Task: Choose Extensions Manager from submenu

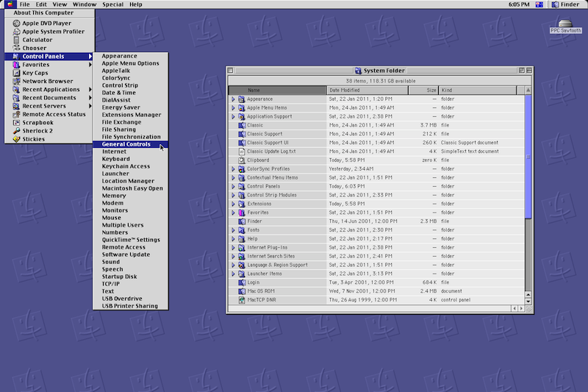Action: 130,115
